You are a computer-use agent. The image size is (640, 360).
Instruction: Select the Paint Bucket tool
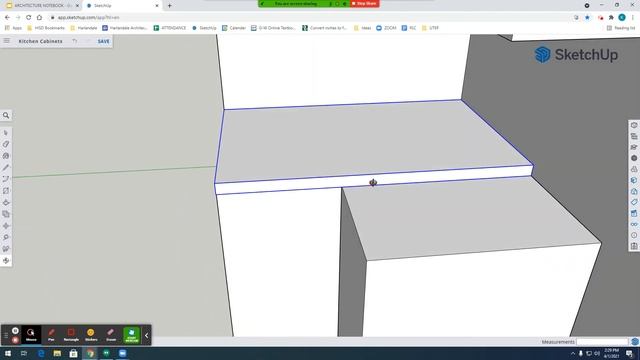pos(6,156)
